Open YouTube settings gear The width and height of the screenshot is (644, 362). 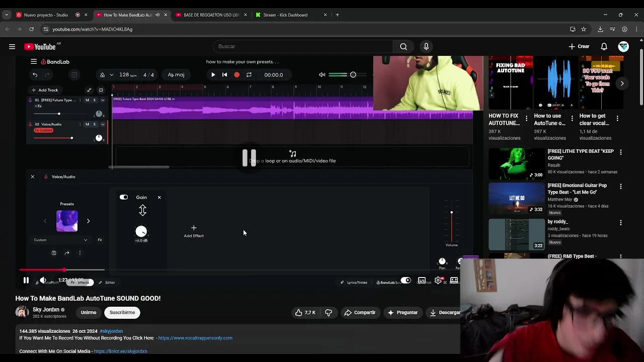click(438, 281)
